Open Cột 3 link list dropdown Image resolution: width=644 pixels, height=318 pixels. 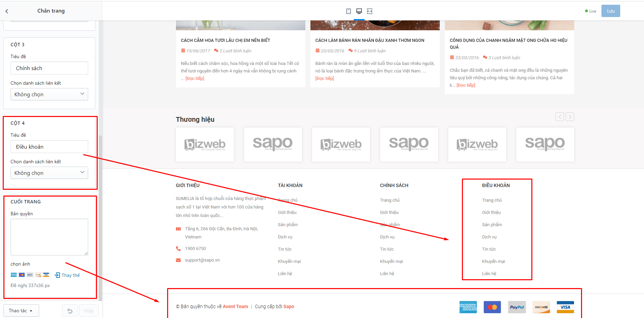click(49, 94)
